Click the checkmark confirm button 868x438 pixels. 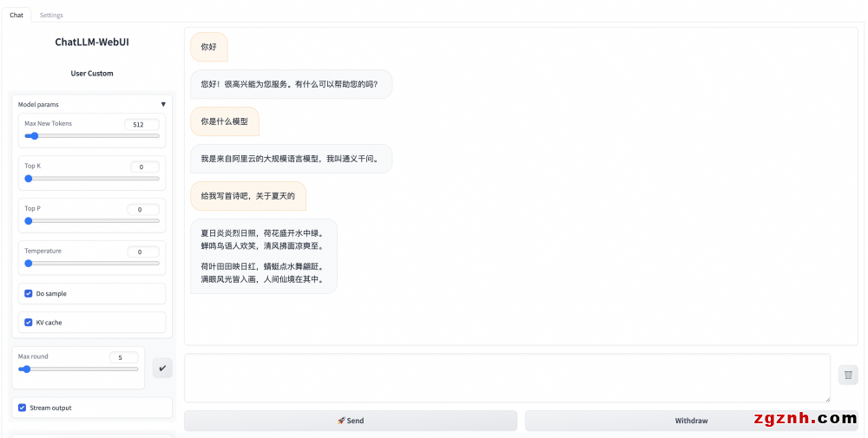pos(162,368)
